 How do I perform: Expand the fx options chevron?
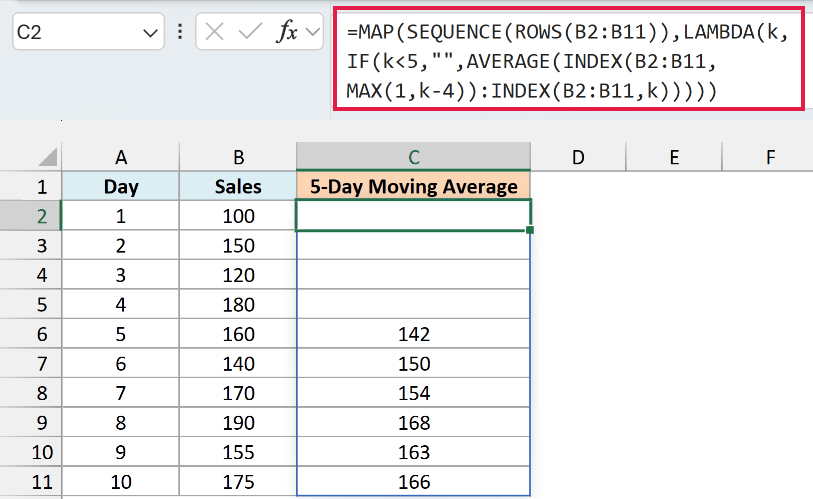tap(313, 32)
